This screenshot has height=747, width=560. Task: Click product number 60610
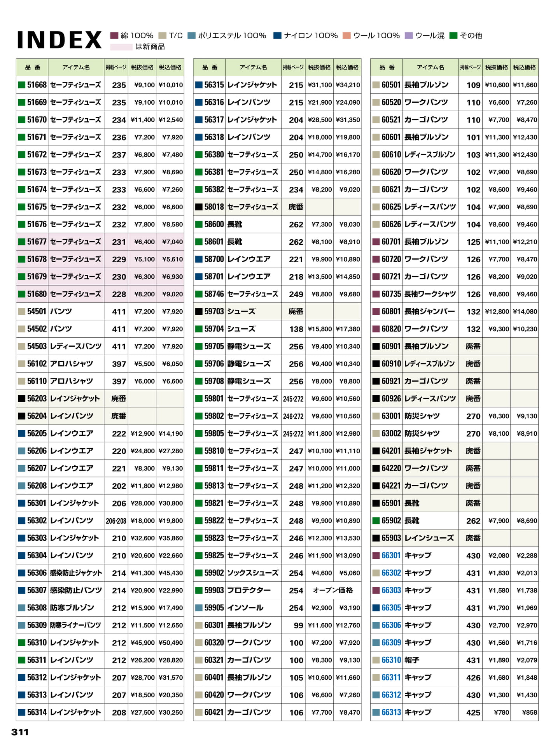391,155
